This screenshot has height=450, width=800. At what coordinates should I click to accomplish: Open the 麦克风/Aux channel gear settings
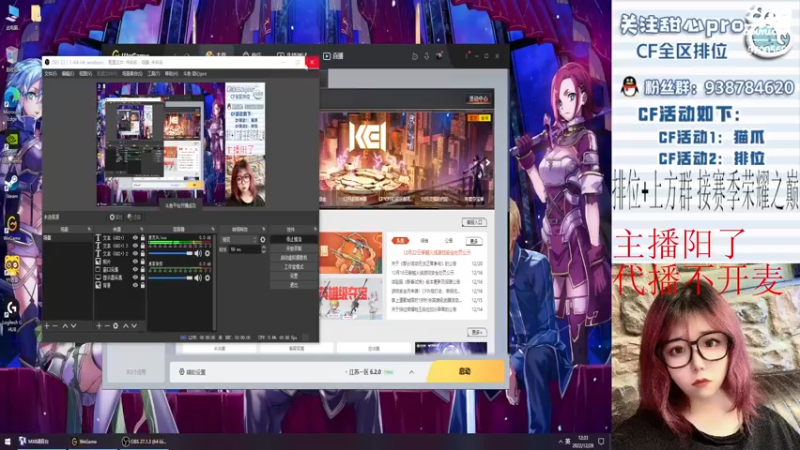tap(207, 253)
